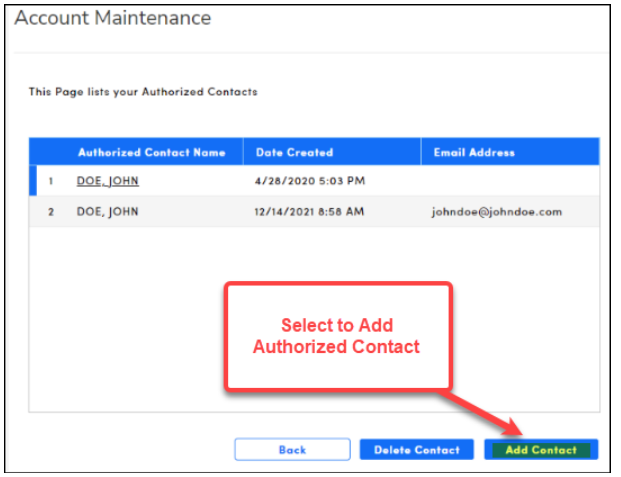Image resolution: width=621 pixels, height=477 pixels.
Task: Go back using the Back button
Action: [x=292, y=450]
